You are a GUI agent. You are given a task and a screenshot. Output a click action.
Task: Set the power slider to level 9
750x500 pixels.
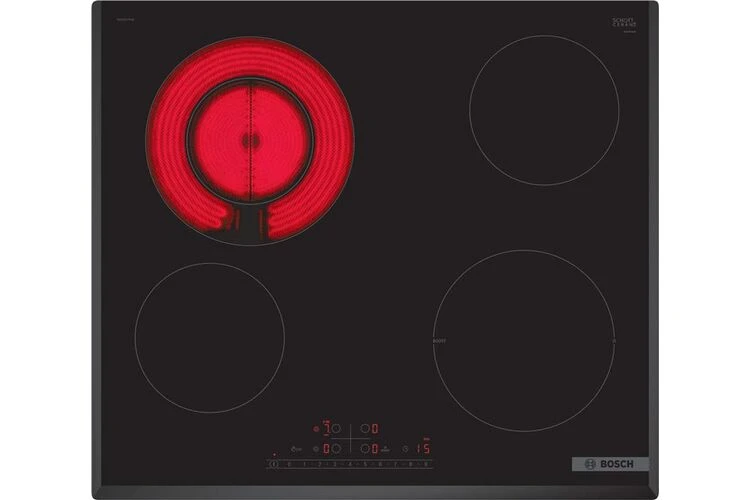(x=426, y=463)
